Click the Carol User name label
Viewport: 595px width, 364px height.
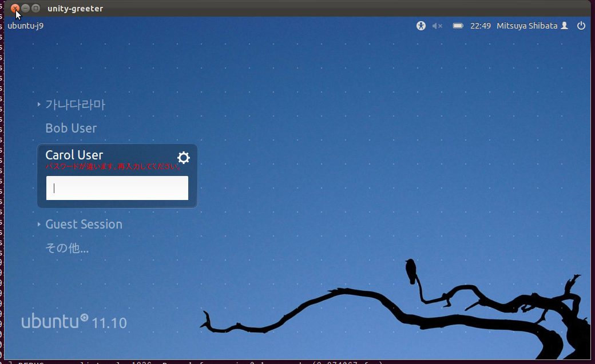tap(74, 155)
